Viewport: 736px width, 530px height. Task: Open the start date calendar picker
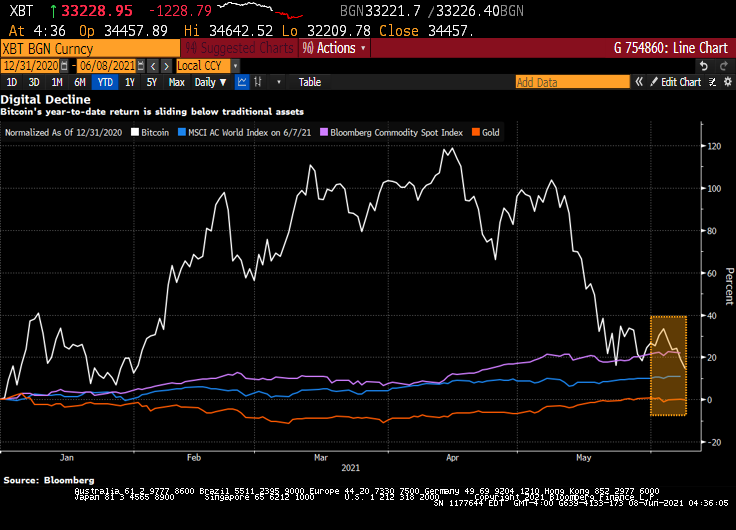pyautogui.click(x=64, y=66)
